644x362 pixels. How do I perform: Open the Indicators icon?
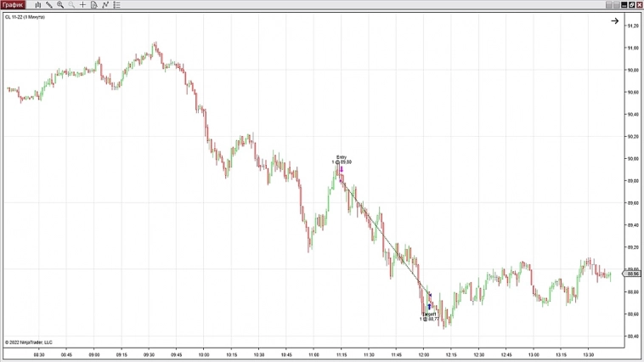[105, 5]
